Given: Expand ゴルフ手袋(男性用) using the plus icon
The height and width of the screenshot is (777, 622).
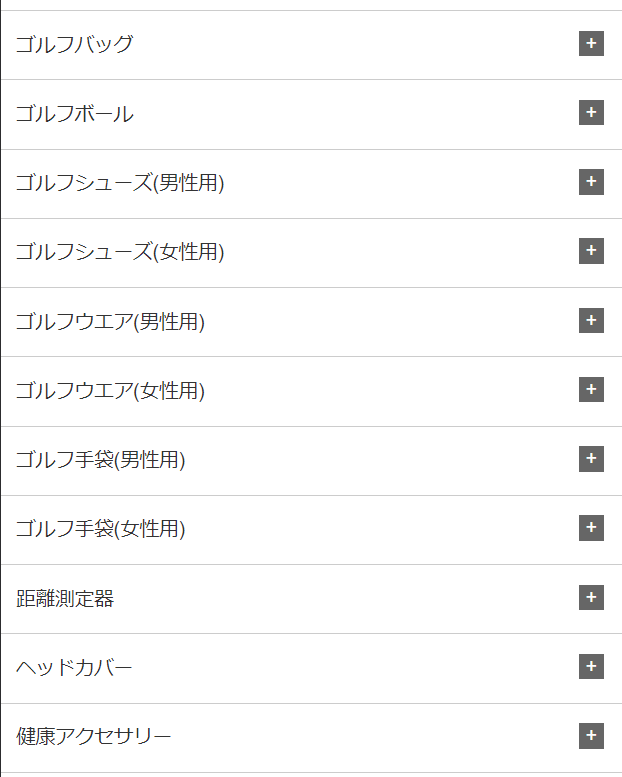Looking at the screenshot, I should (x=591, y=458).
